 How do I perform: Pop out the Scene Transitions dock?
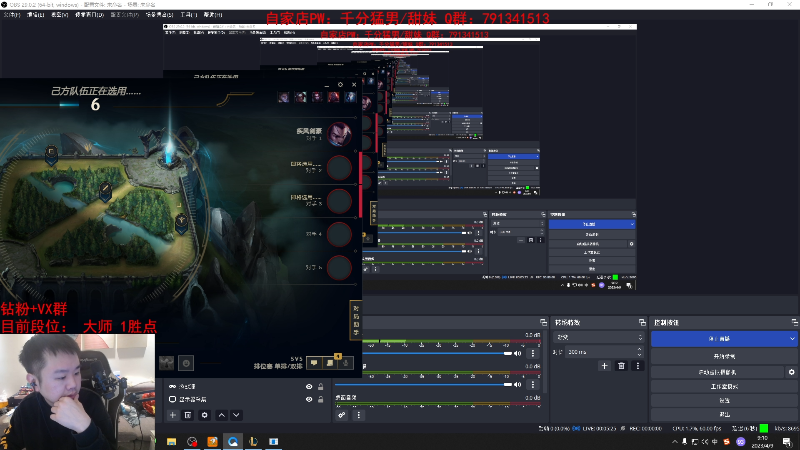click(642, 322)
